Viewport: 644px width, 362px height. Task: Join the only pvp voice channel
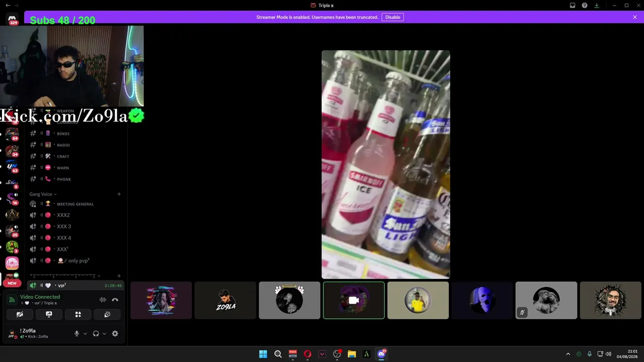coord(75,260)
